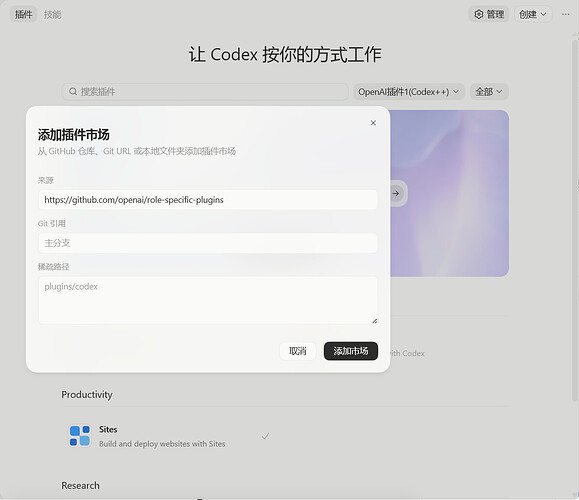This screenshot has height=500, width=579.
Task: Expand the 创建 dropdown
Action: coord(533,14)
